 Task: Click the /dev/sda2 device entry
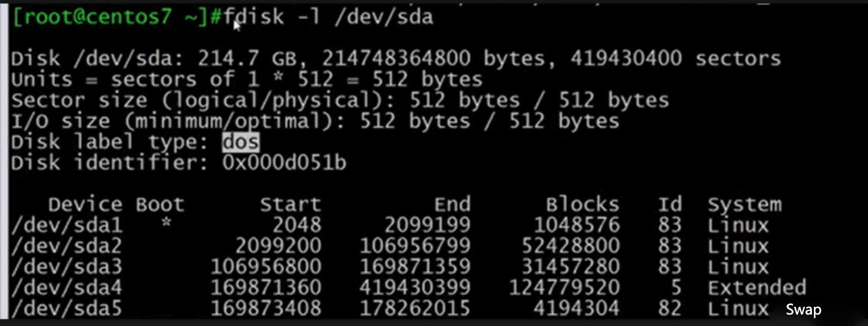click(67, 247)
